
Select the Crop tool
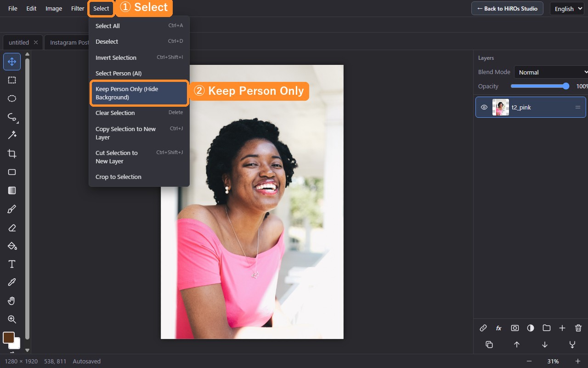pos(12,154)
